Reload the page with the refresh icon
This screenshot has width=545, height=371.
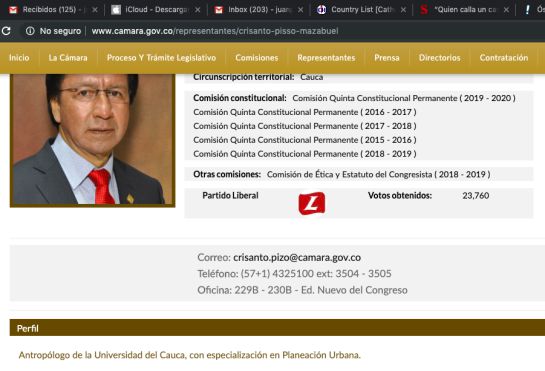pyautogui.click(x=6, y=31)
